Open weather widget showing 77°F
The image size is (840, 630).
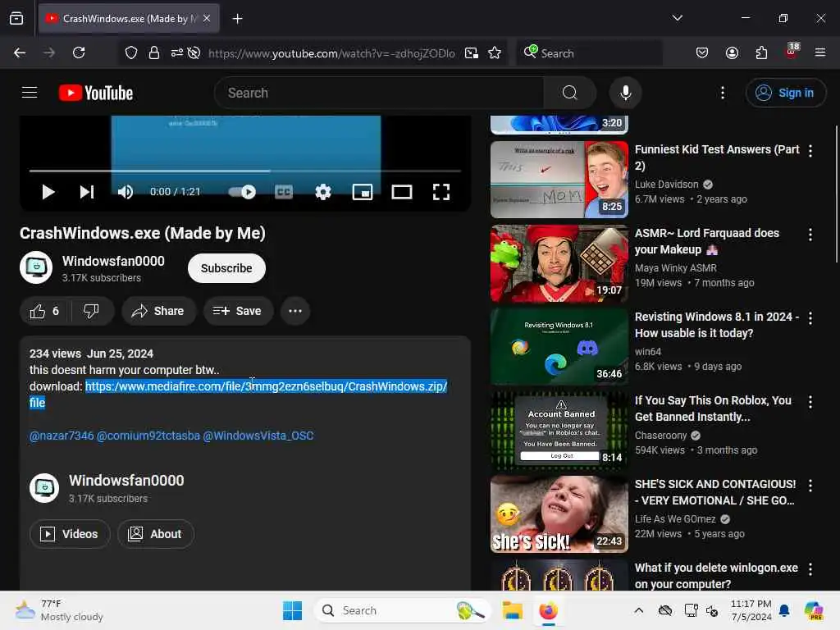point(59,610)
